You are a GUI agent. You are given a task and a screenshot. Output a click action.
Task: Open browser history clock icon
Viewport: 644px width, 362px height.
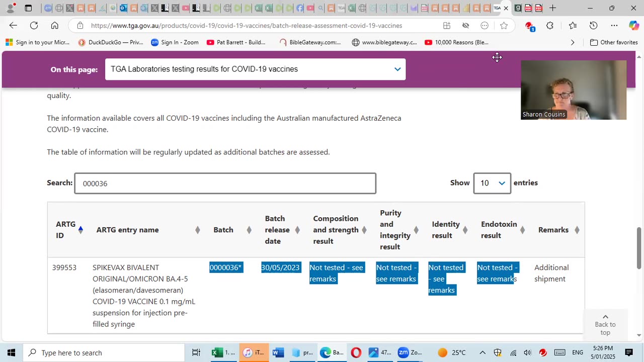pyautogui.click(x=594, y=26)
